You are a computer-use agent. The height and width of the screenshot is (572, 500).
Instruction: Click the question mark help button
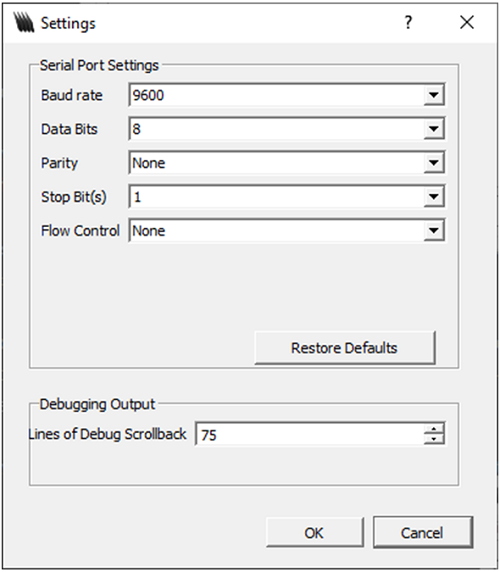(408, 23)
